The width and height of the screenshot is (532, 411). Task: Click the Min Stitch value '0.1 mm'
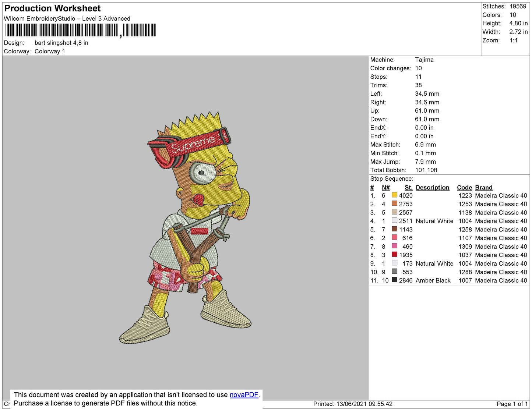[x=425, y=153]
